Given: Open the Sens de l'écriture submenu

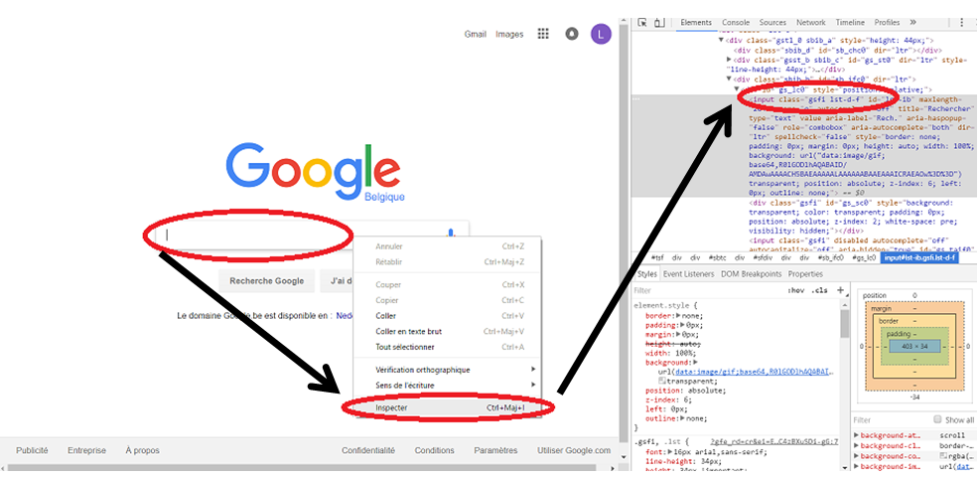Looking at the screenshot, I should click(x=448, y=386).
